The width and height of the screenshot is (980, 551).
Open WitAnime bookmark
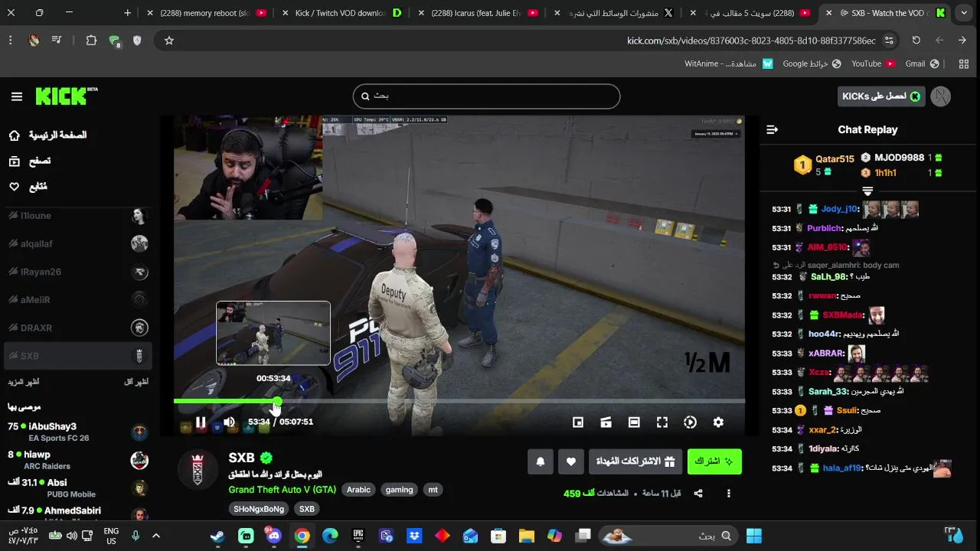729,64
